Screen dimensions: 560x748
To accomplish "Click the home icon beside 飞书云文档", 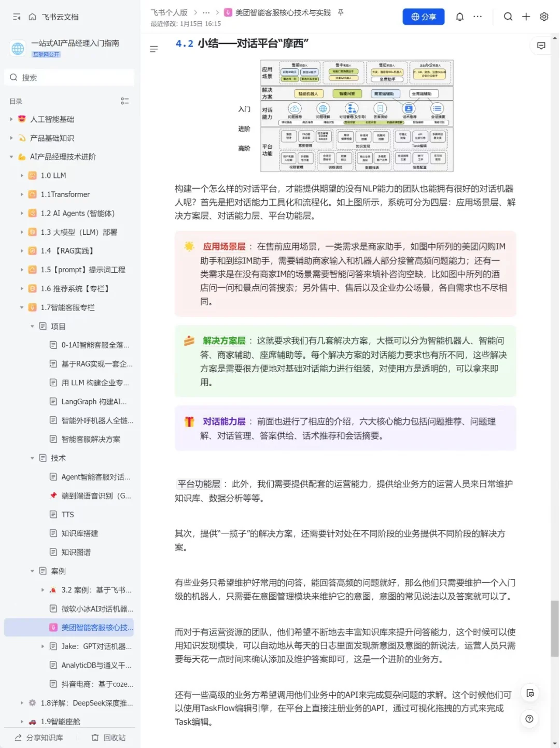I will (32, 17).
